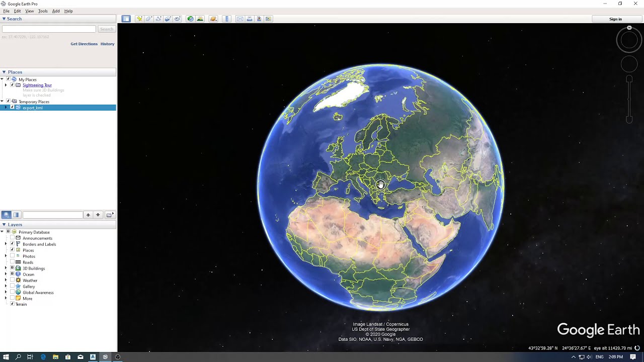The width and height of the screenshot is (644, 362).
Task: Select the Temporary Places tree item
Action: click(x=34, y=102)
